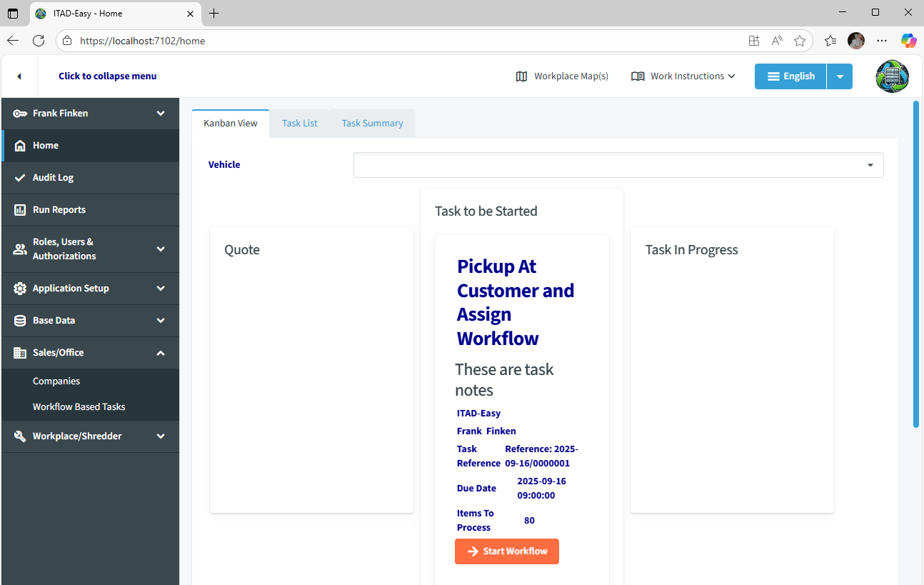924x585 pixels.
Task: Refresh the page with the reload icon
Action: 39,41
